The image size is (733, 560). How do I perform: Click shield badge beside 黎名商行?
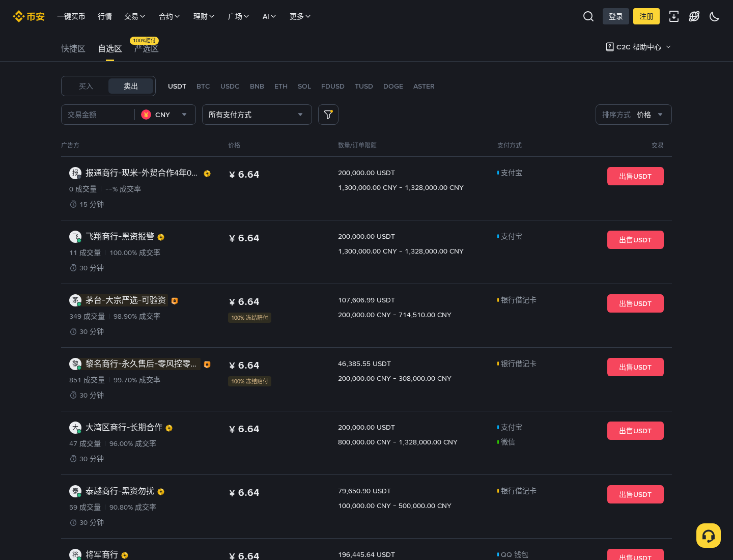(x=207, y=365)
